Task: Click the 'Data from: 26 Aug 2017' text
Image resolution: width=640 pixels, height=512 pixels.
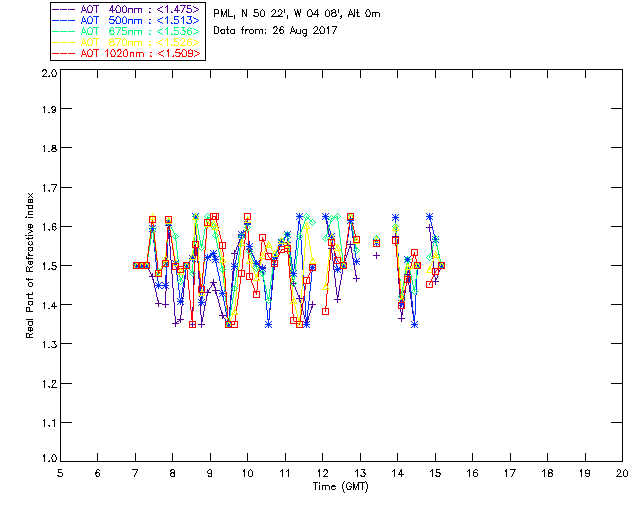Action: point(275,31)
